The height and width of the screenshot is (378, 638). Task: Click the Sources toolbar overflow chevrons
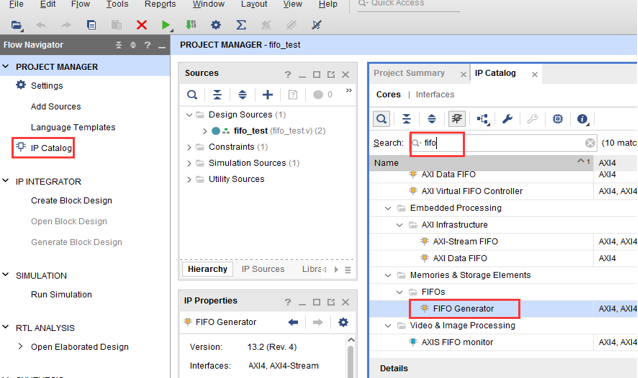coord(349,91)
